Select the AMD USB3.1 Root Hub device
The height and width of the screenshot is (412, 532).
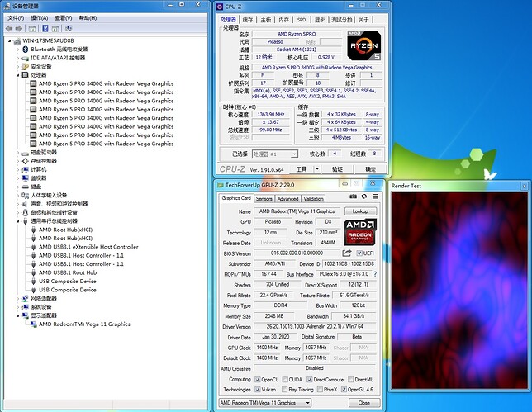click(68, 272)
